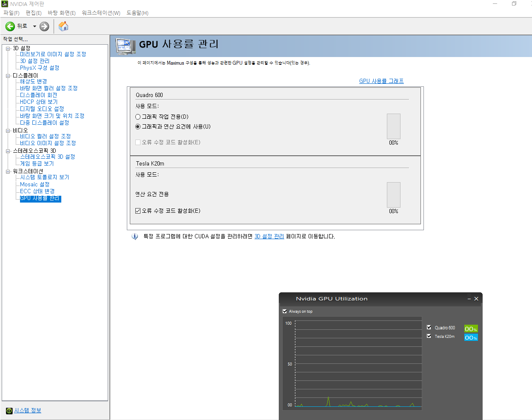Close the Nvidia GPU Utilization window
Viewport: 532px width, 420px height.
coord(476,299)
